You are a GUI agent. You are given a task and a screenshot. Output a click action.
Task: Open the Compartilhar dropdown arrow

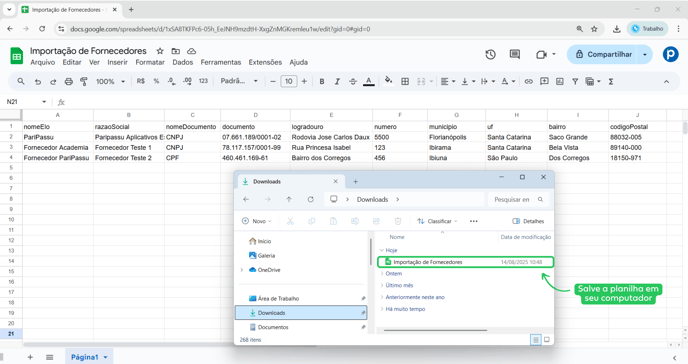645,54
